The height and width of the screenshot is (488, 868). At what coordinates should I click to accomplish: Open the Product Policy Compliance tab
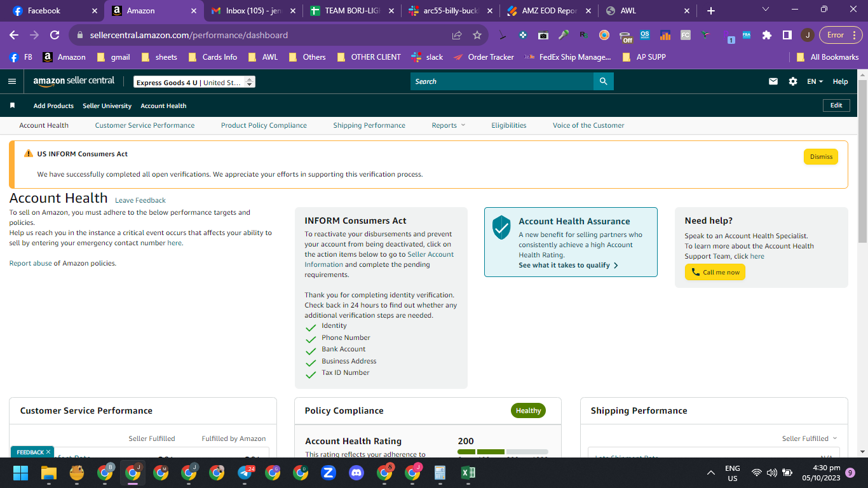pos(264,125)
